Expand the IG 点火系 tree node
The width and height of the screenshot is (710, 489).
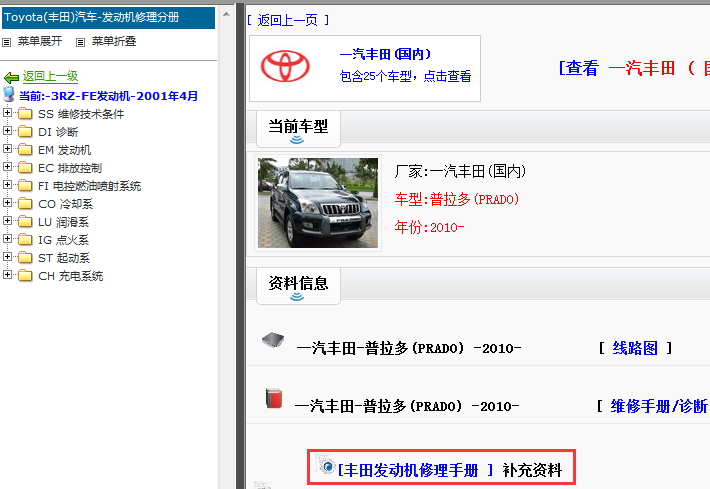[7, 239]
